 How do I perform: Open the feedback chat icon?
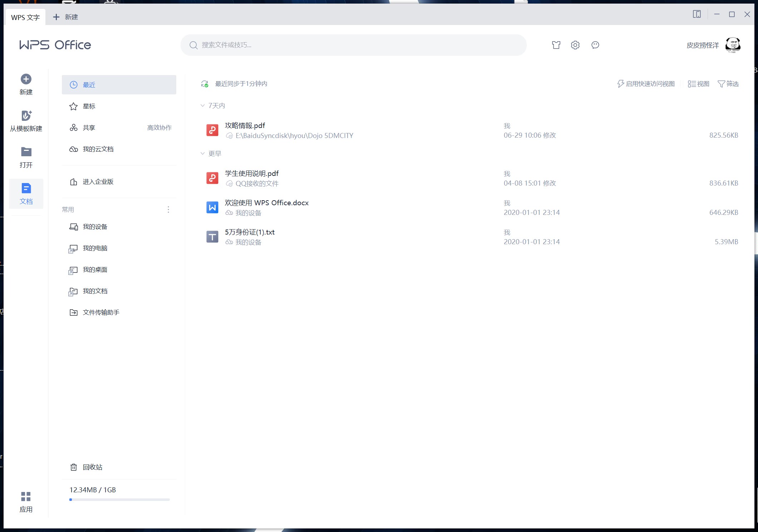595,45
